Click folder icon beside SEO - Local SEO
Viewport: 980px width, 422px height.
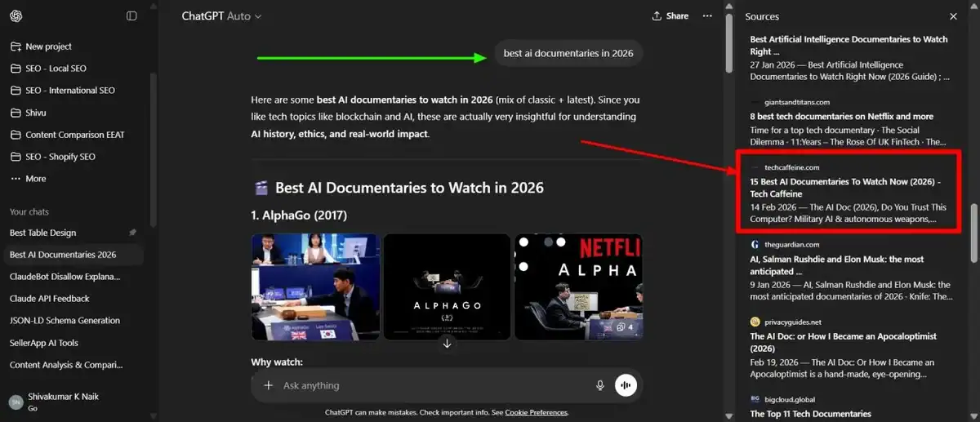pos(16,69)
